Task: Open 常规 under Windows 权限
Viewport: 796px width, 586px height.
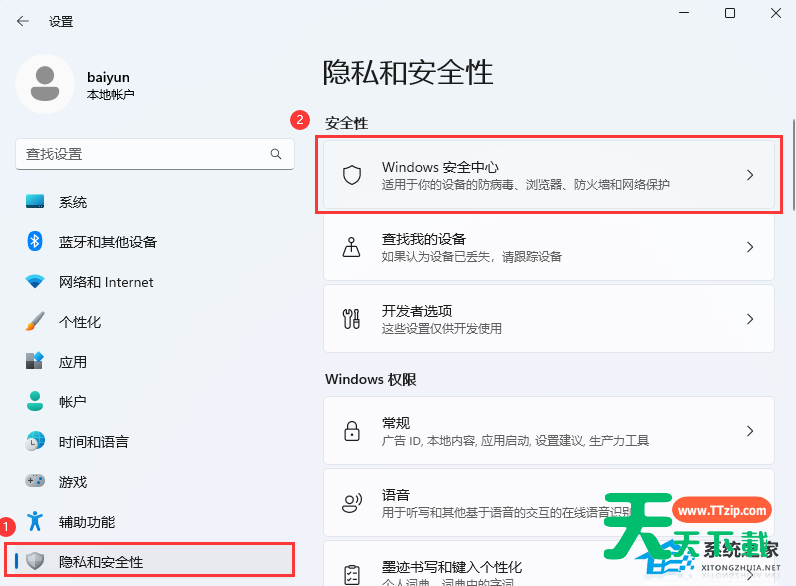Action: click(396, 423)
